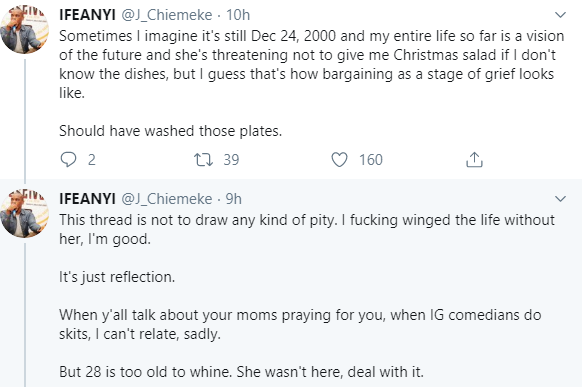View the 2 replies count
This screenshot has width=582, height=387.
tap(92, 160)
